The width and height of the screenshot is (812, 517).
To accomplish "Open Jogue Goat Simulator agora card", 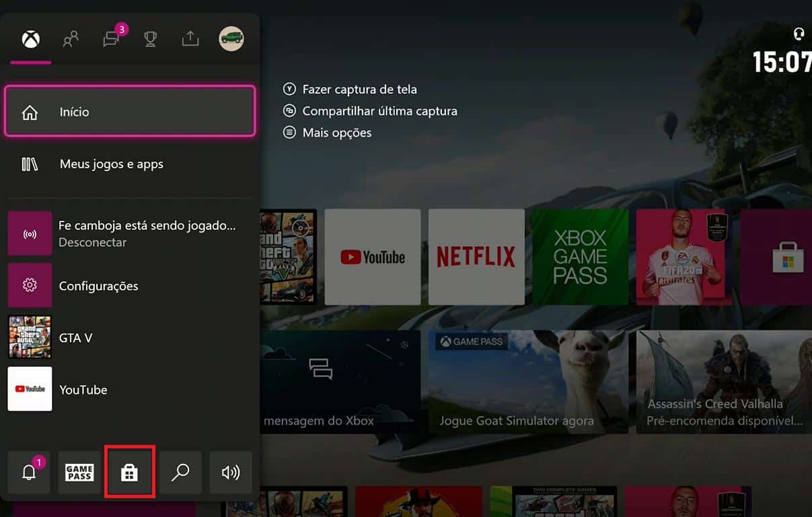I will pos(528,382).
